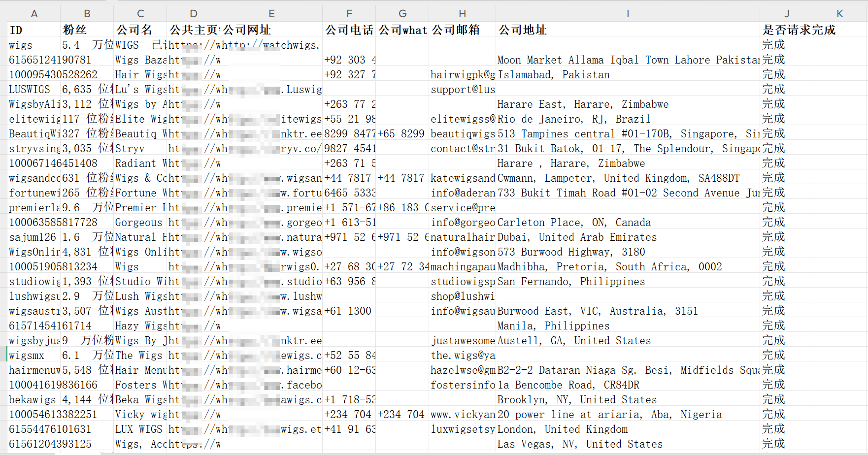Select phone cell +61 1300
The height and width of the screenshot is (455, 868).
pyautogui.click(x=349, y=311)
